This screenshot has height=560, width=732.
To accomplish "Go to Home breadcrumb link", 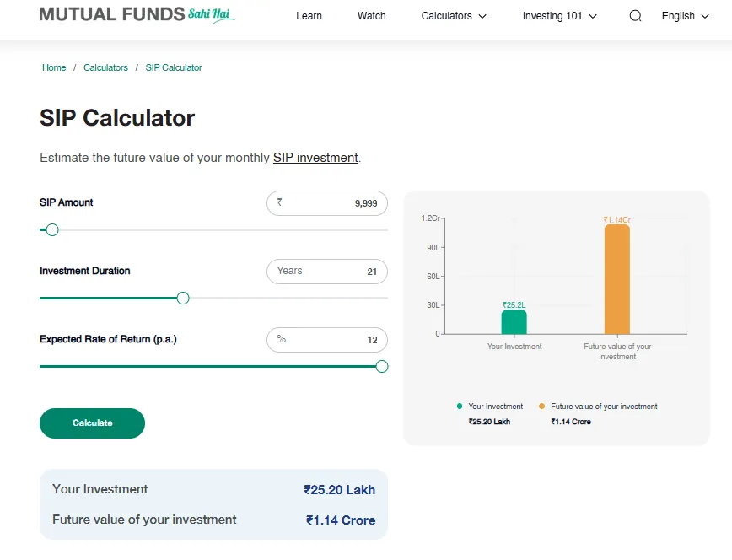I will [x=54, y=67].
